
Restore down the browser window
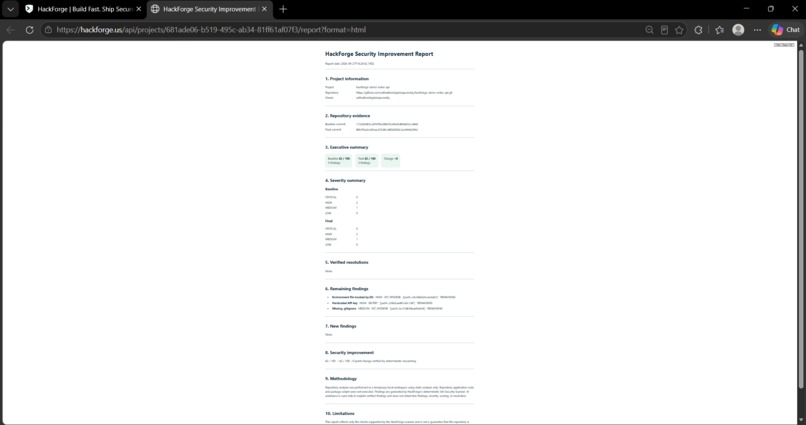(771, 9)
